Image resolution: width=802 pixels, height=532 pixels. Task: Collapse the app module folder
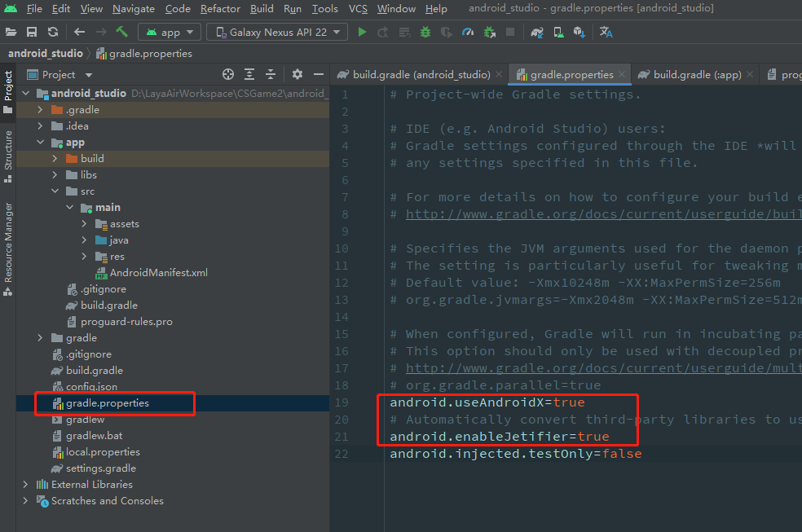(41, 143)
